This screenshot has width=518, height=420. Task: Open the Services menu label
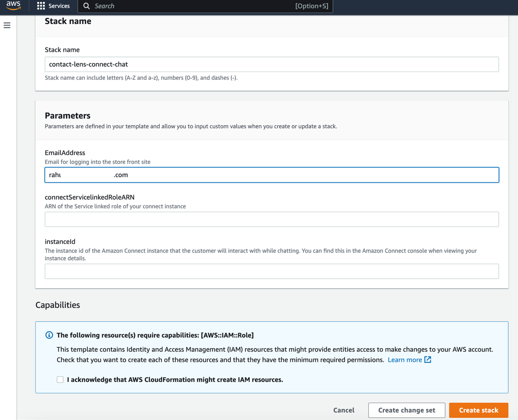[x=59, y=6]
